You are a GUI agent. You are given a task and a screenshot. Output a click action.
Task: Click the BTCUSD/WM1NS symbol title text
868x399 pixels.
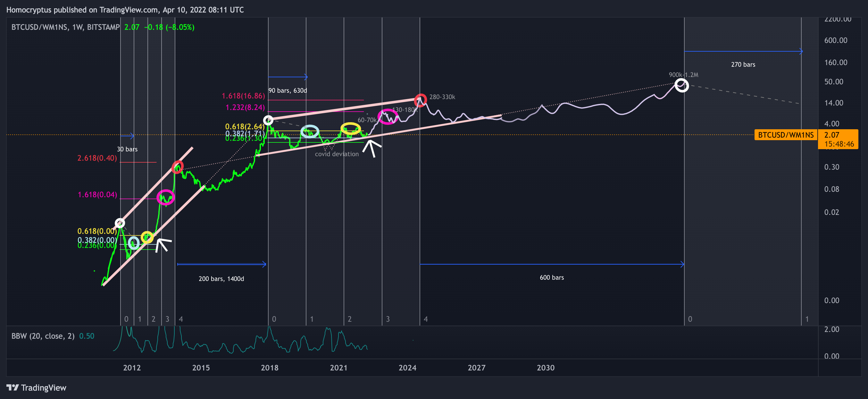coord(66,27)
